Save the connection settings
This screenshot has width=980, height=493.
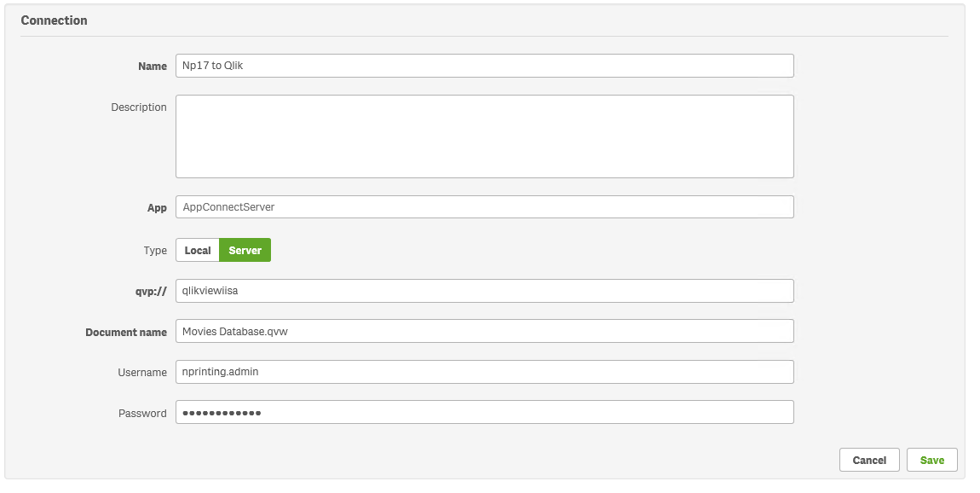click(931, 461)
